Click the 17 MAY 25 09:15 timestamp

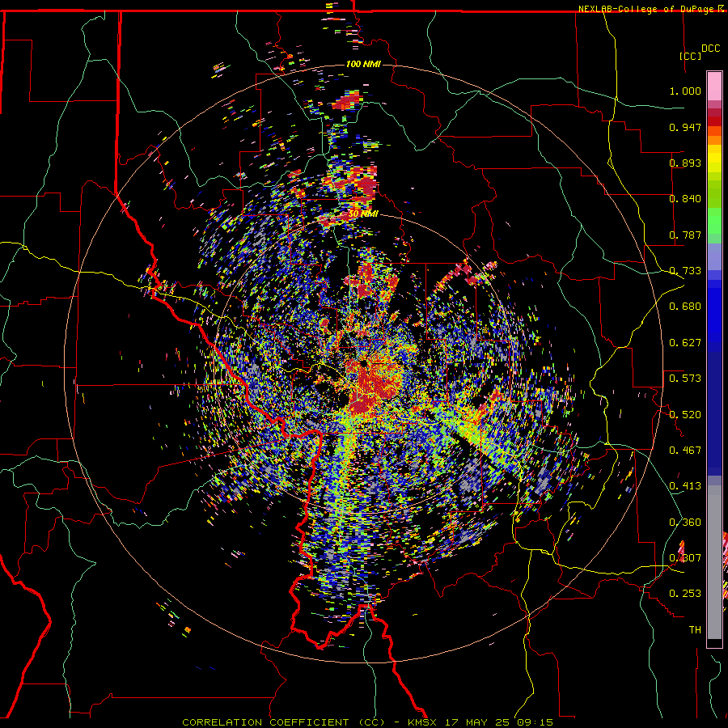498,722
